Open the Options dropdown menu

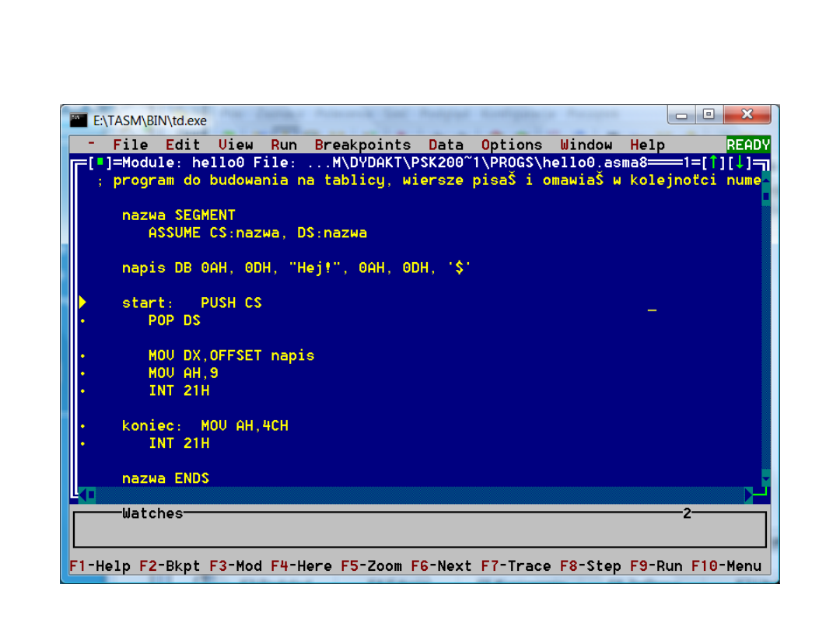point(511,145)
